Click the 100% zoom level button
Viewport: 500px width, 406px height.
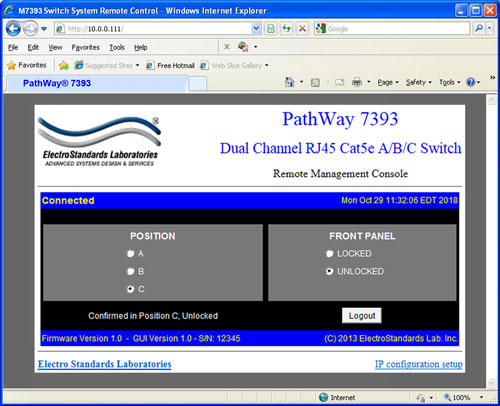[x=457, y=397]
